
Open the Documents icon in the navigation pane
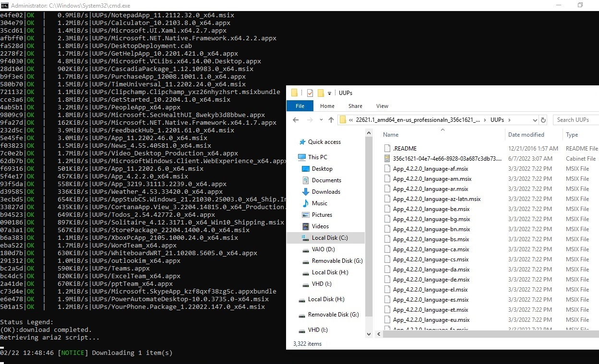306,180
